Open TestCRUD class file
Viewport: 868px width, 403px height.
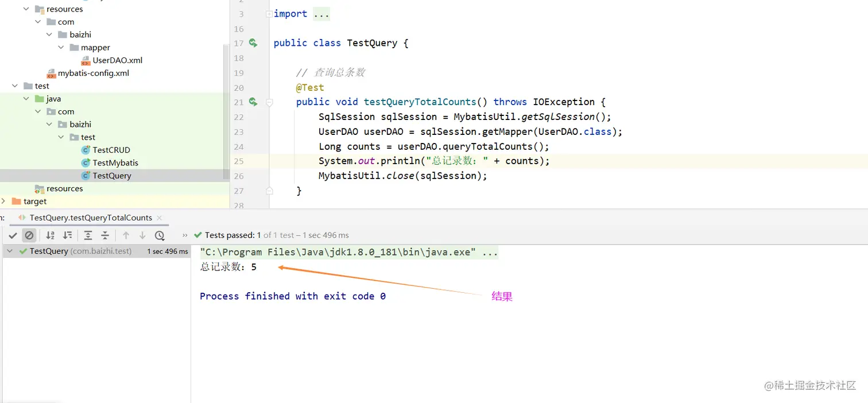coord(111,150)
